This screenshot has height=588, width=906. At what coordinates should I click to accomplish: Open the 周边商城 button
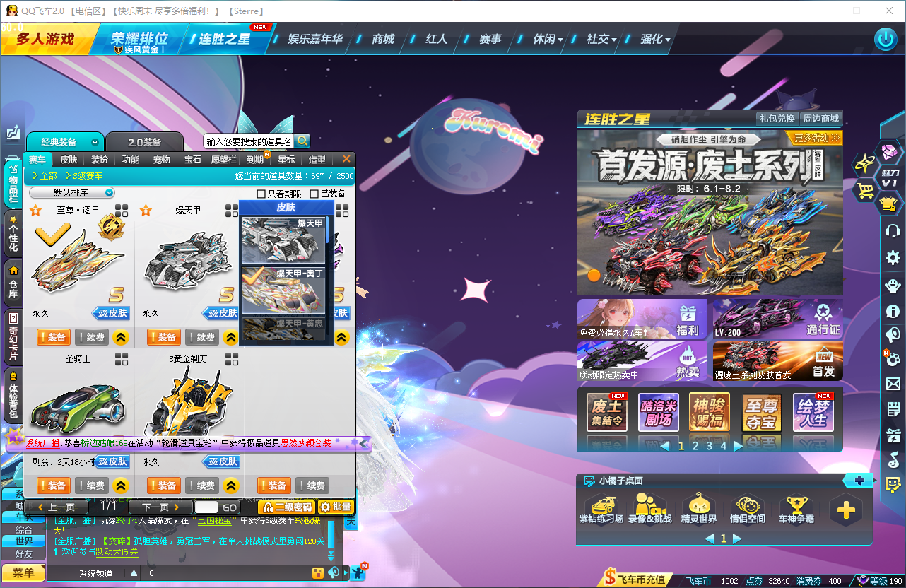coord(821,119)
